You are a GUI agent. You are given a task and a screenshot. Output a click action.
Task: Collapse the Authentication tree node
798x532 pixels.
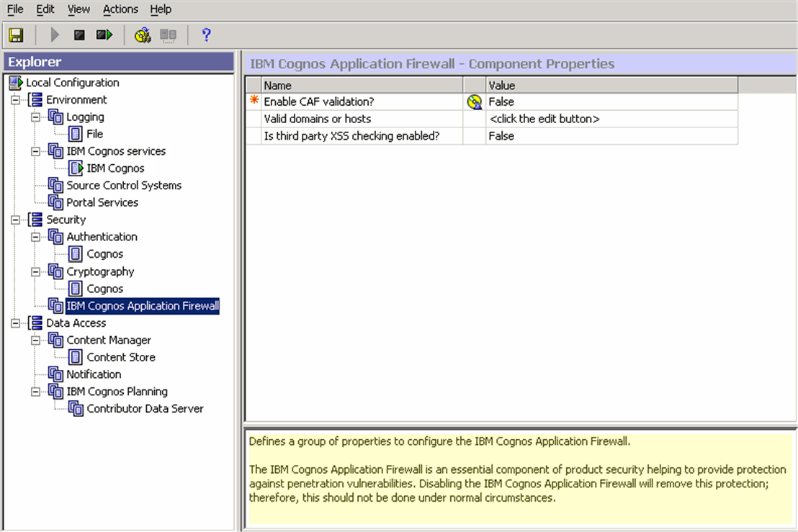(x=35, y=237)
